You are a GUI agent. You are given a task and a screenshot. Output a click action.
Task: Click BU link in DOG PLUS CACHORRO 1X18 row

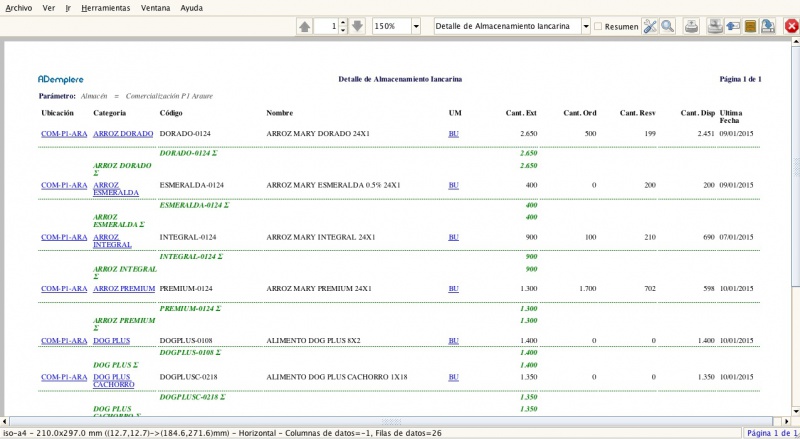(x=454, y=377)
